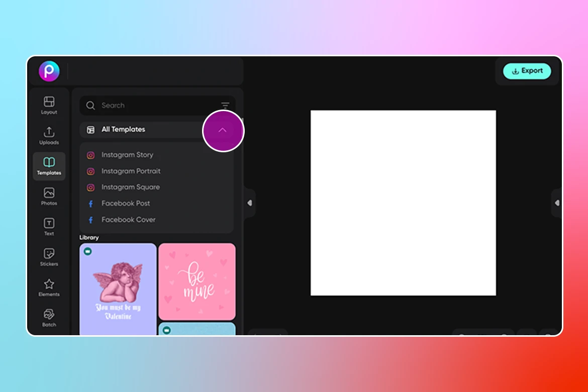Open the Elements panel
The height and width of the screenshot is (392, 588).
(x=49, y=287)
